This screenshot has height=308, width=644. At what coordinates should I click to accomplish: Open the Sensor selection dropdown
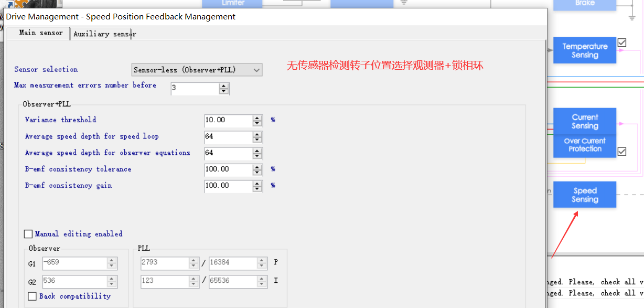click(197, 70)
